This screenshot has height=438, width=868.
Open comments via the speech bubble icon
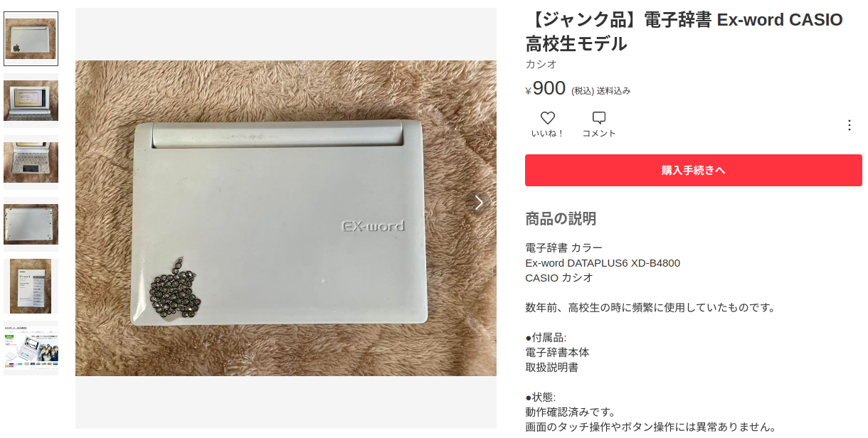click(599, 118)
